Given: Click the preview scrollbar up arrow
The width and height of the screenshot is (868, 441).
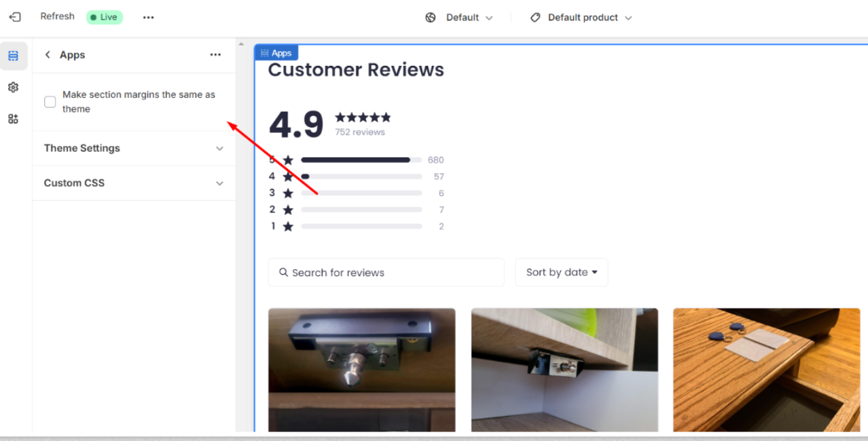Looking at the screenshot, I should 241,44.
